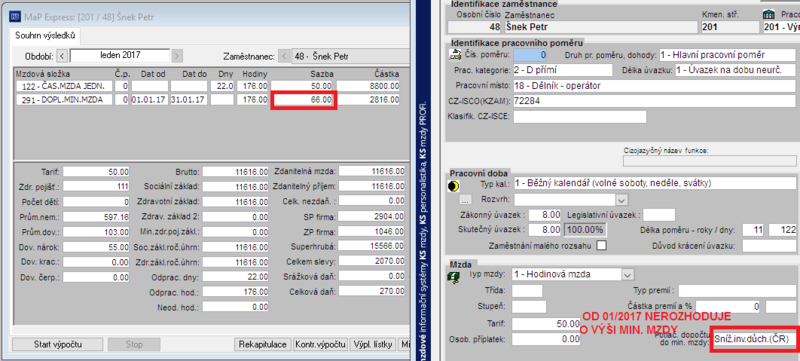
Task: Click the Zaměstnanec name field in personnel form
Action: [601, 27]
